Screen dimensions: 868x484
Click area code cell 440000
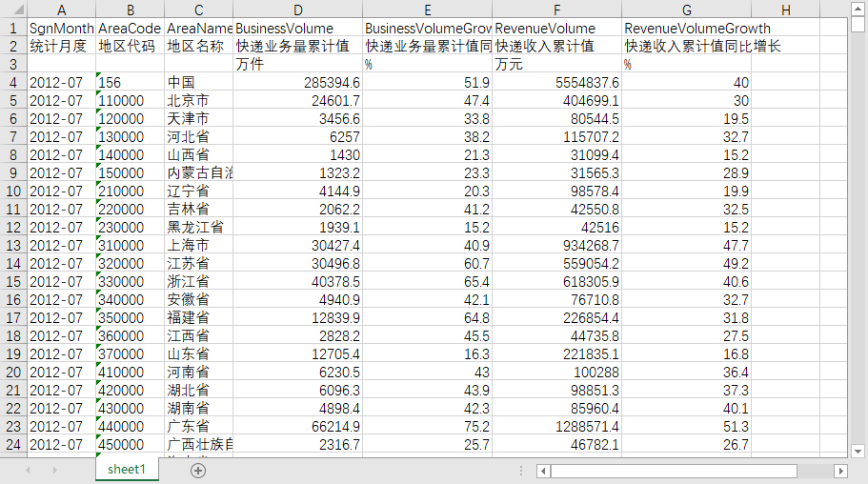point(131,427)
